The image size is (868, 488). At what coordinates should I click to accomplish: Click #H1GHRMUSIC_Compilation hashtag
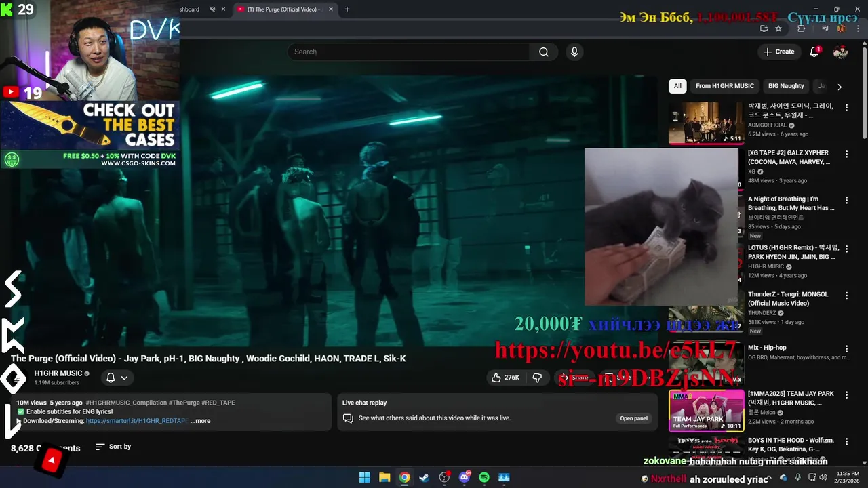point(125,403)
